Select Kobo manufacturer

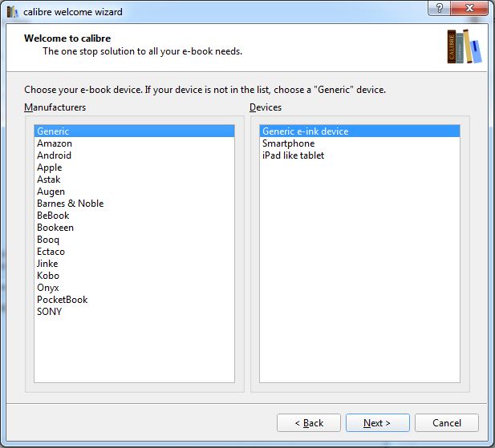point(134,275)
